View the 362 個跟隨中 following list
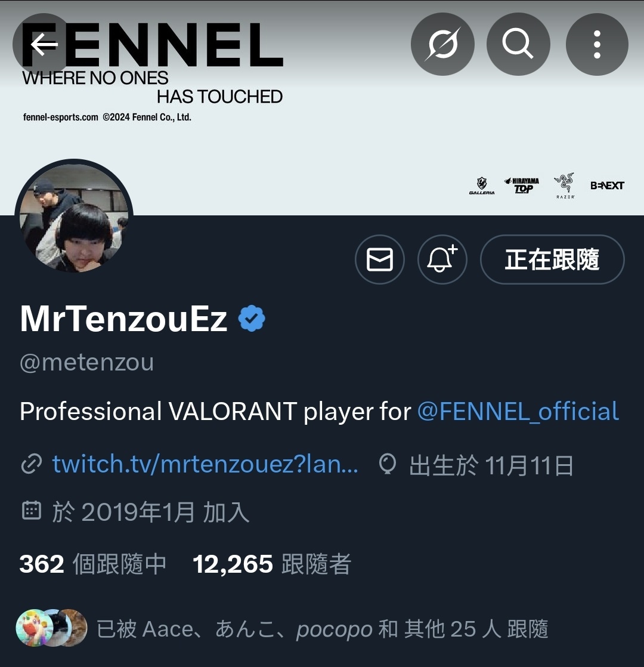The image size is (644, 667). (x=92, y=564)
